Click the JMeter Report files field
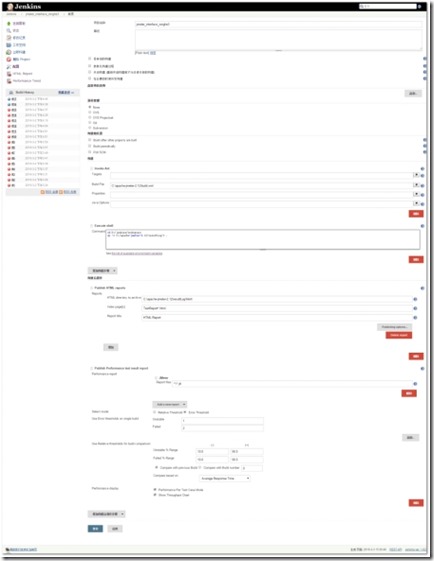The height and width of the screenshot is (561, 434). 293,384
